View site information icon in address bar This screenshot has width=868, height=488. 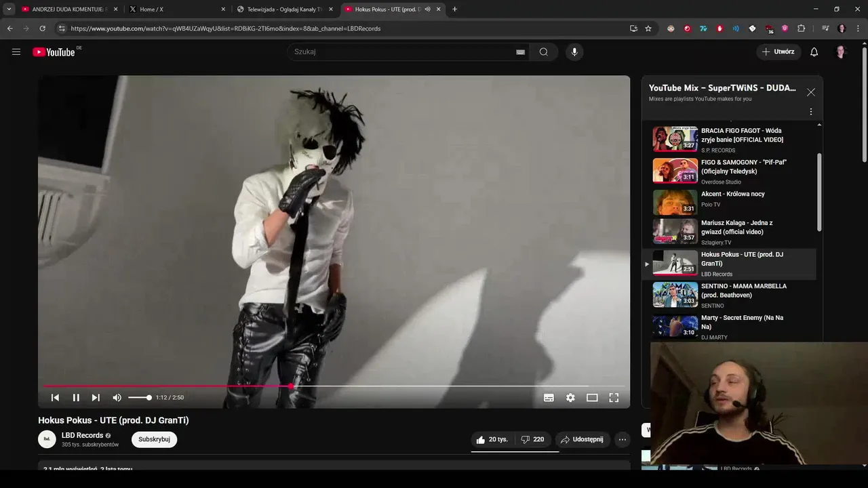tap(62, 28)
